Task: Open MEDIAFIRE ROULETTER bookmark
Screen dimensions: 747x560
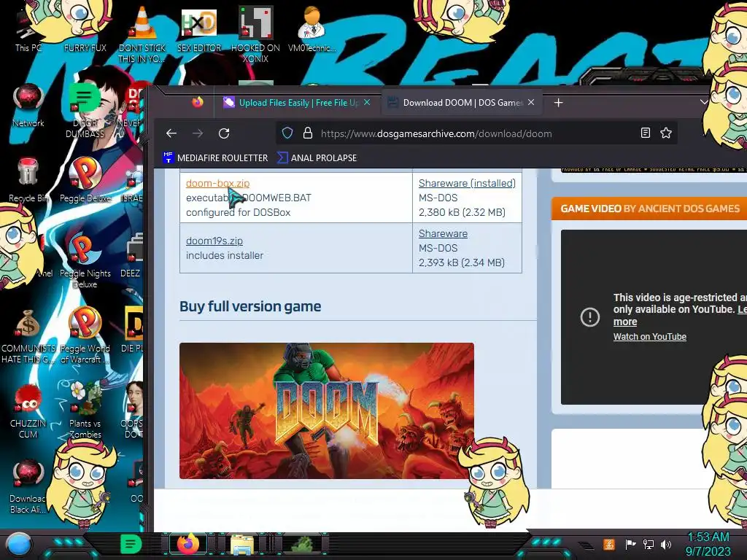Action: tap(215, 157)
